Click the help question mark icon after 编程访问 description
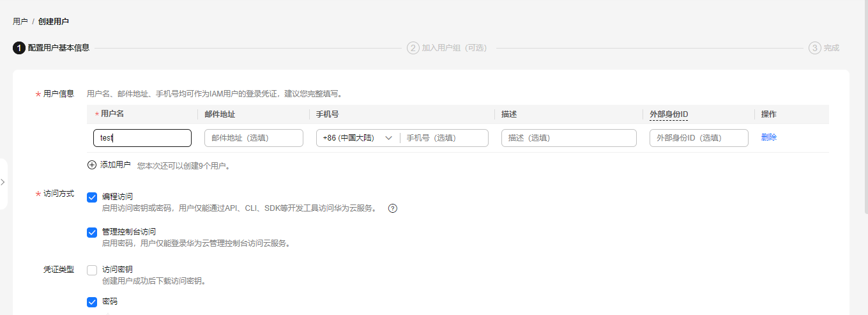This screenshot has height=315, width=868. [393, 208]
